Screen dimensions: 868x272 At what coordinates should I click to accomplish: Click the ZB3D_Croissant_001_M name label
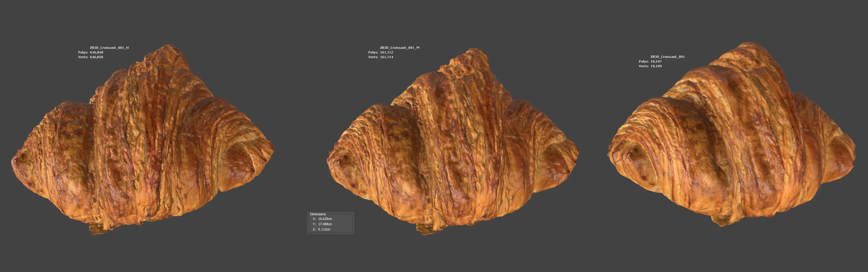(400, 48)
